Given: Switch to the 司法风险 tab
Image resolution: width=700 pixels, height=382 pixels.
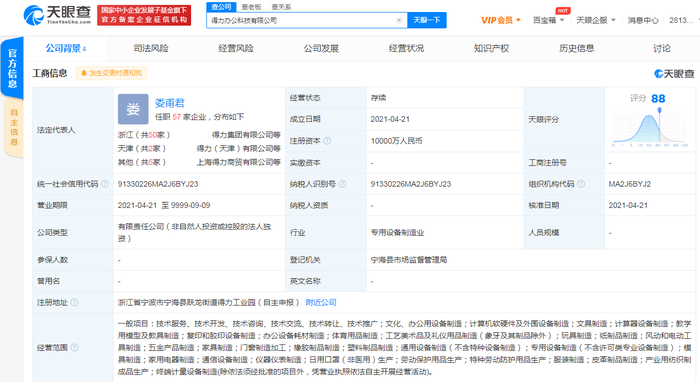Looking at the screenshot, I should [x=151, y=48].
